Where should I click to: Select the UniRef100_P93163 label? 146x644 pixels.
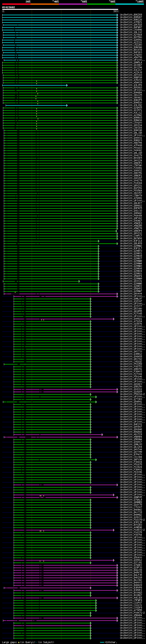point(131,148)
